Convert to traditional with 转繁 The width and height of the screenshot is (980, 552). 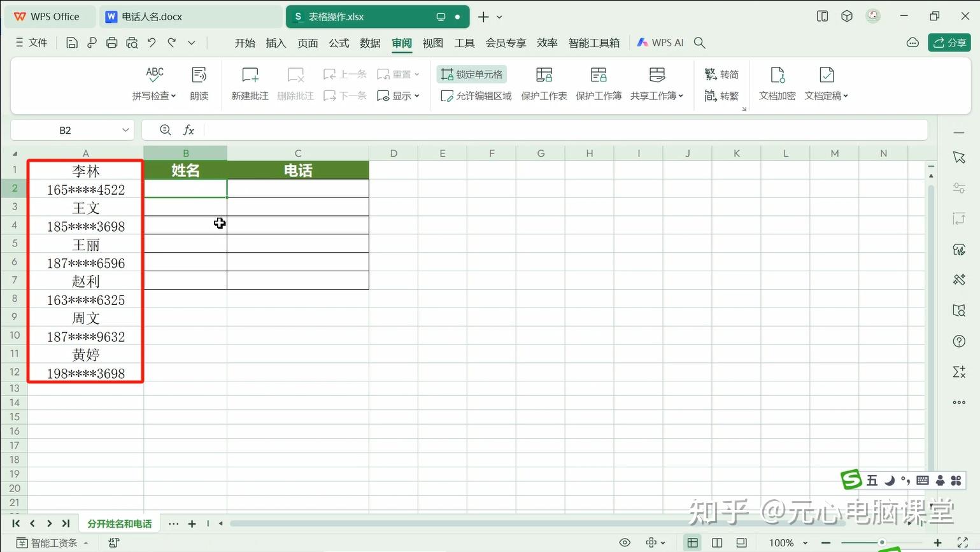[x=721, y=96]
